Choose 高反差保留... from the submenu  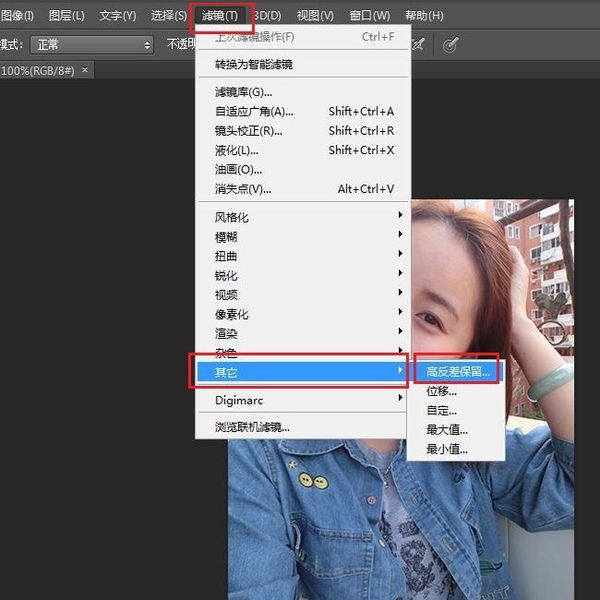click(459, 372)
